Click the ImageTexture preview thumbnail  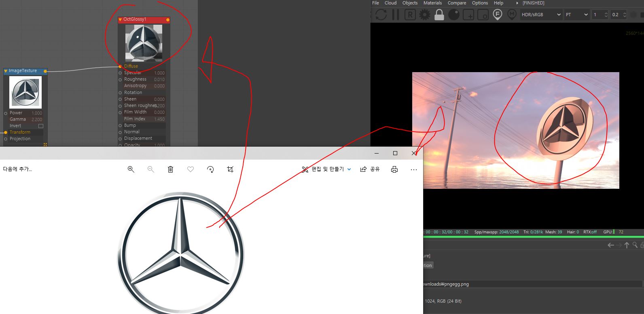25,92
